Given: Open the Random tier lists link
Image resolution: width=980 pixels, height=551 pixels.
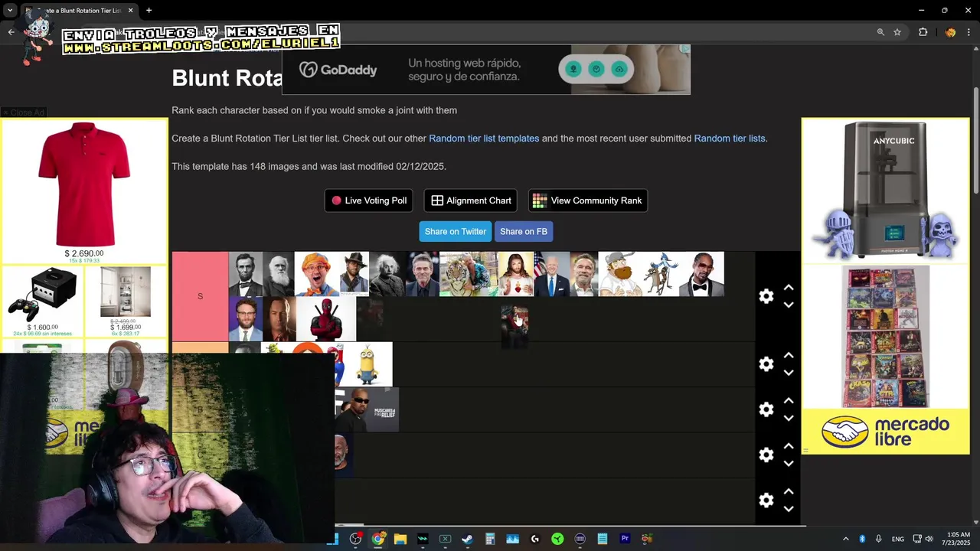Looking at the screenshot, I should click(x=730, y=139).
